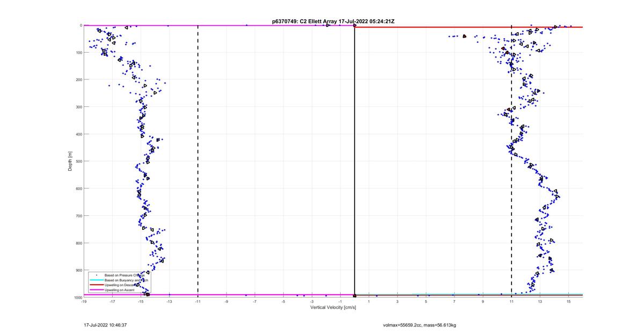Click y-axis tick label 800
The image size is (644, 334).
coord(78,243)
